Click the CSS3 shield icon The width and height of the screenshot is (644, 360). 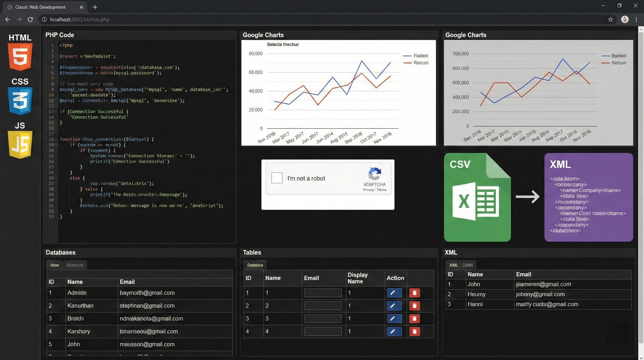pyautogui.click(x=20, y=100)
